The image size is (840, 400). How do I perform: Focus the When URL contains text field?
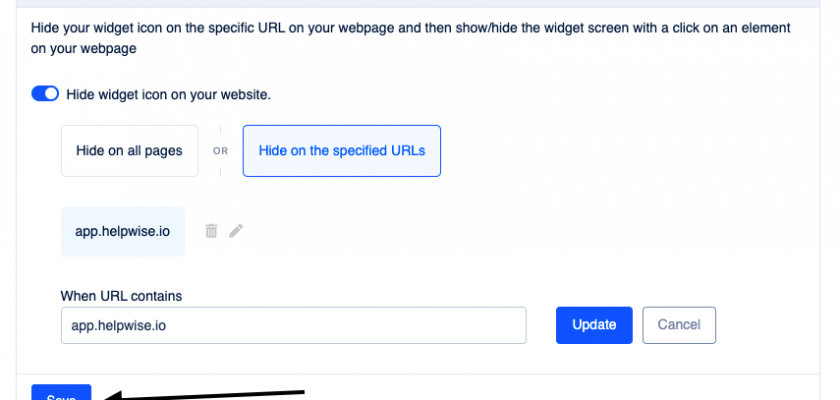click(x=293, y=325)
